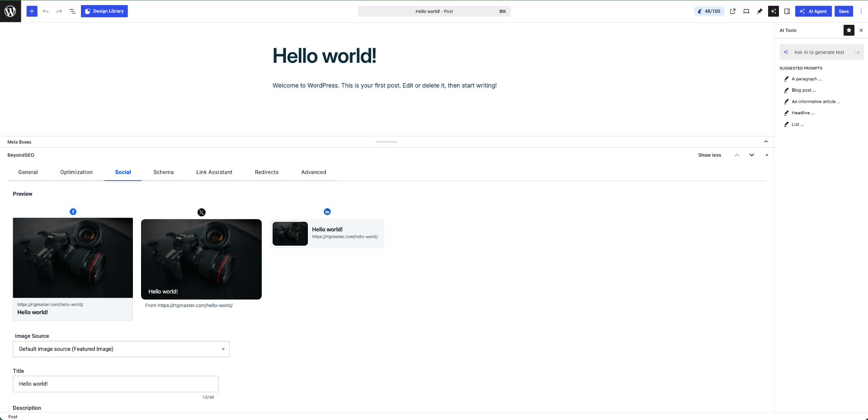Click the X preview camera image
This screenshot has height=420, width=868.
(201, 259)
